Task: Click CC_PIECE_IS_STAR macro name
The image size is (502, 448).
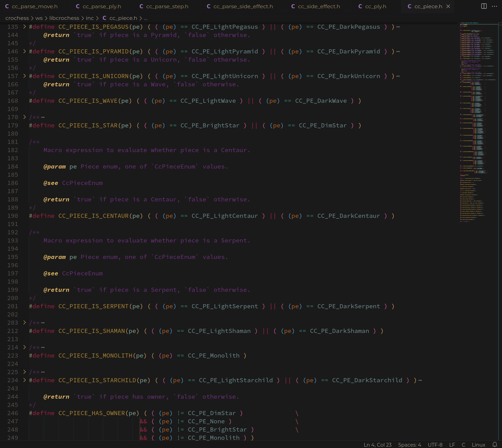Action: click(x=88, y=125)
